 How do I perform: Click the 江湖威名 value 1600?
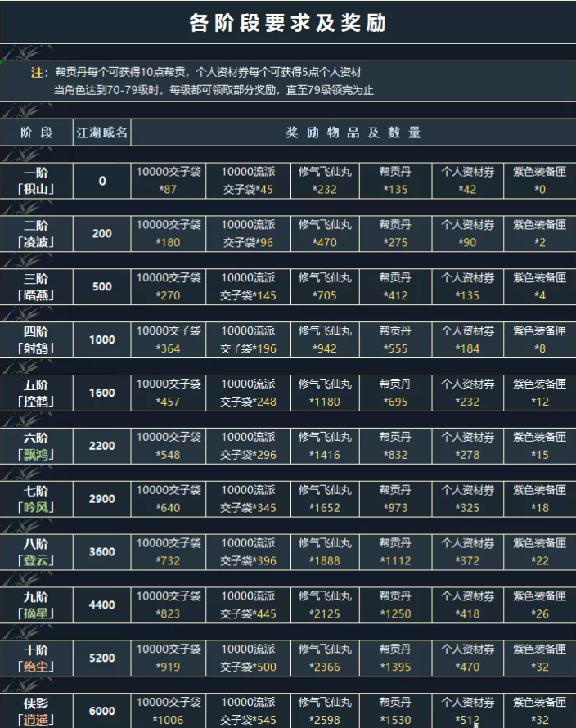[101, 393]
